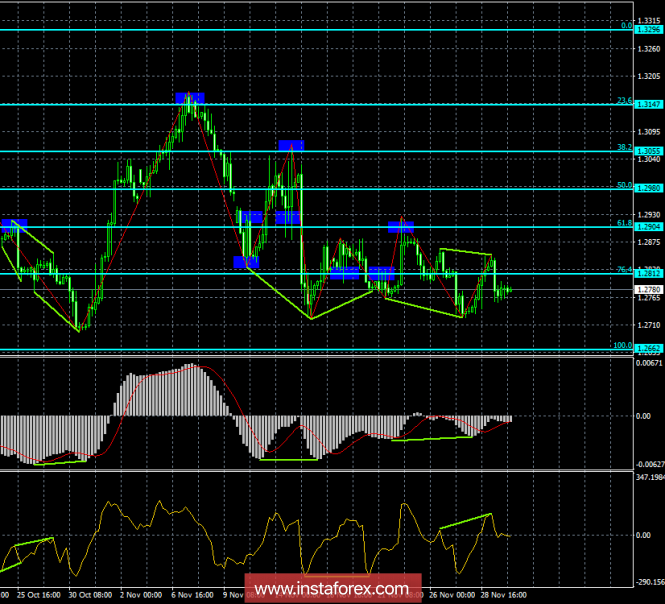Click the blue fractal marker at the chart peak
The width and height of the screenshot is (665, 604).
click(x=190, y=98)
